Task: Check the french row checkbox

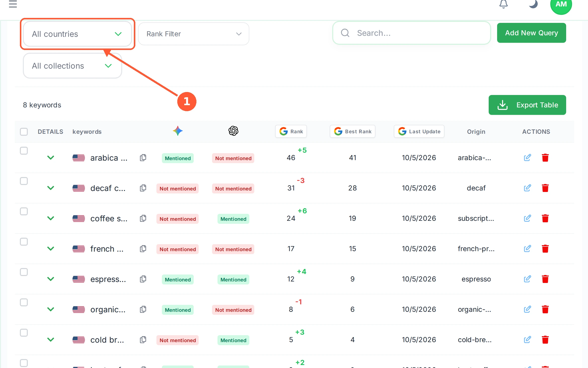Action: point(24,242)
